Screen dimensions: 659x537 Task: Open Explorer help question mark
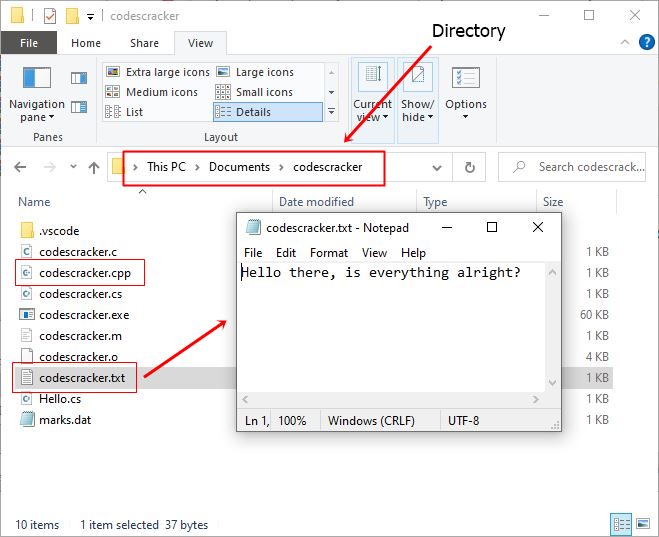click(x=646, y=42)
